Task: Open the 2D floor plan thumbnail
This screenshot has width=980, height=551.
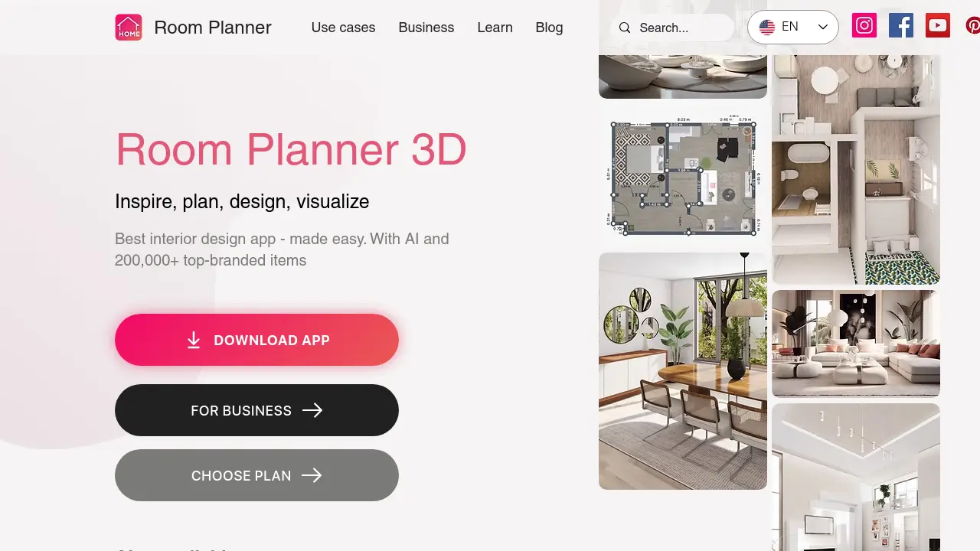Action: pyautogui.click(x=683, y=175)
